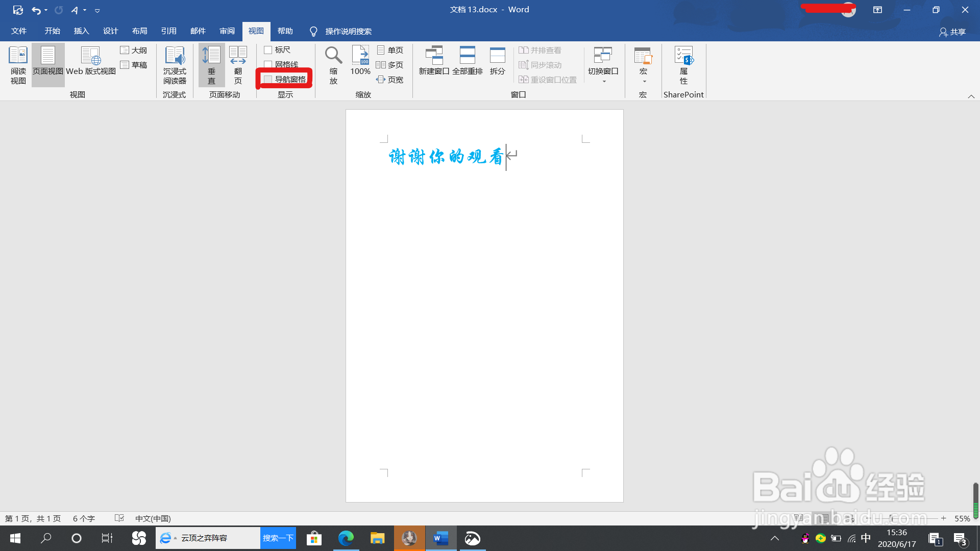Arrange all windows
The image size is (980, 551).
467,61
